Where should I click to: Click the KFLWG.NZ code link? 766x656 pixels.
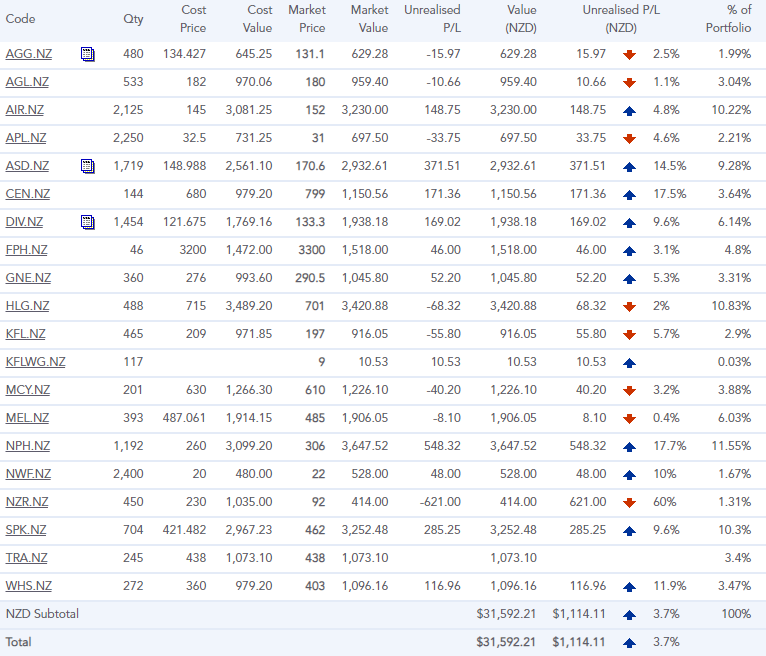35,362
